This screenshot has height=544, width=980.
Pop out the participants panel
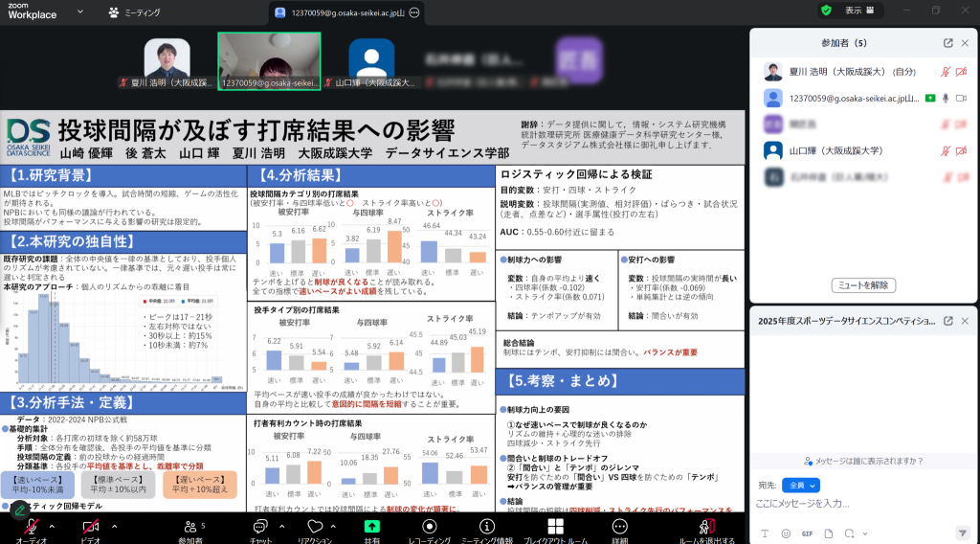tap(947, 43)
